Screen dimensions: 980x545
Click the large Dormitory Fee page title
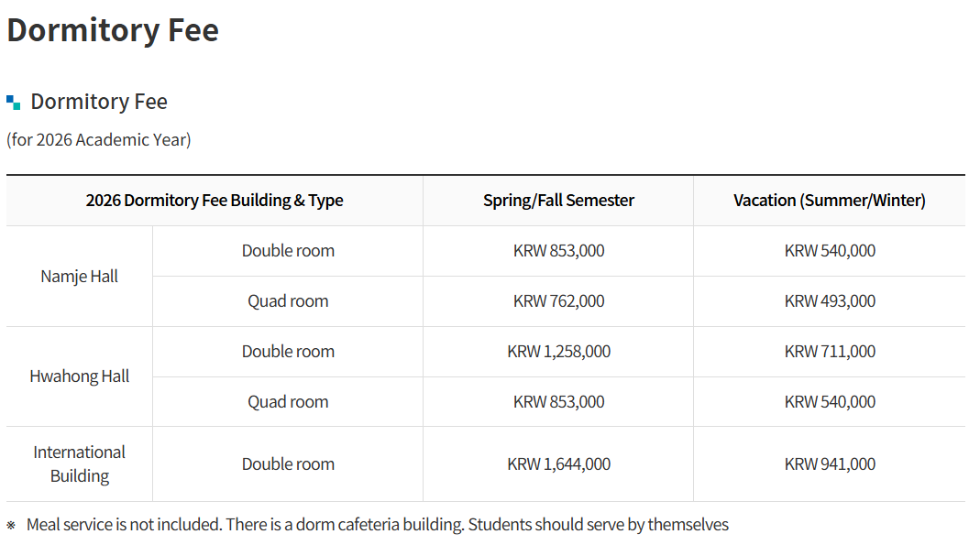point(113,30)
